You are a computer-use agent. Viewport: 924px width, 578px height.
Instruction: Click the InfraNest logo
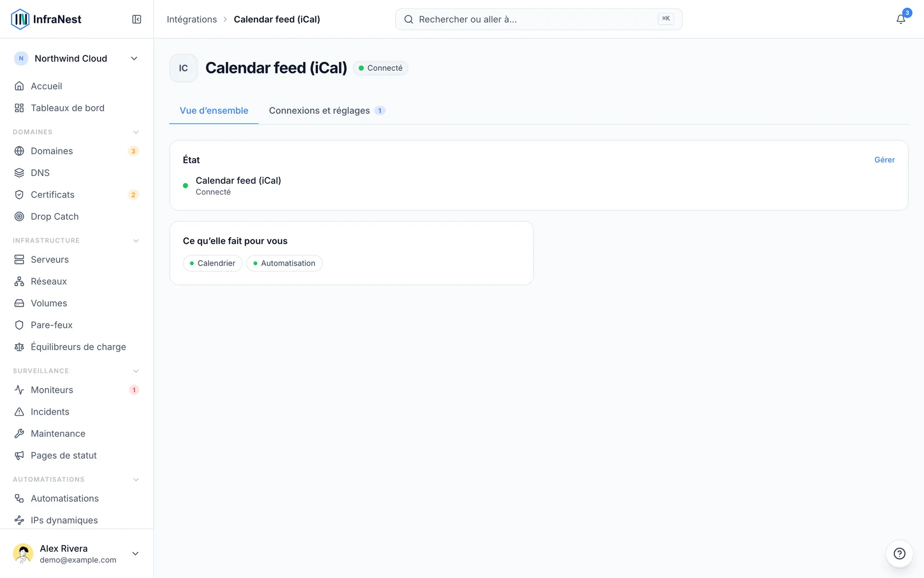46,19
